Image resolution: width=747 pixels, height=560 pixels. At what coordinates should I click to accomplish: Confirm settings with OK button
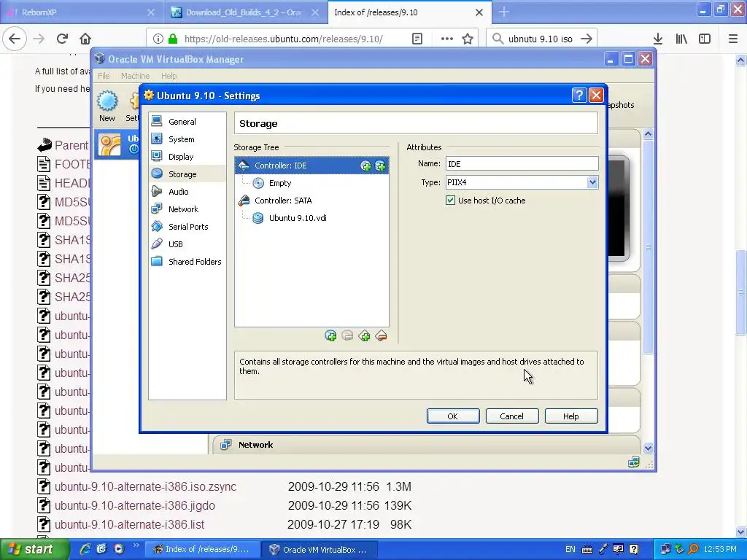(453, 416)
